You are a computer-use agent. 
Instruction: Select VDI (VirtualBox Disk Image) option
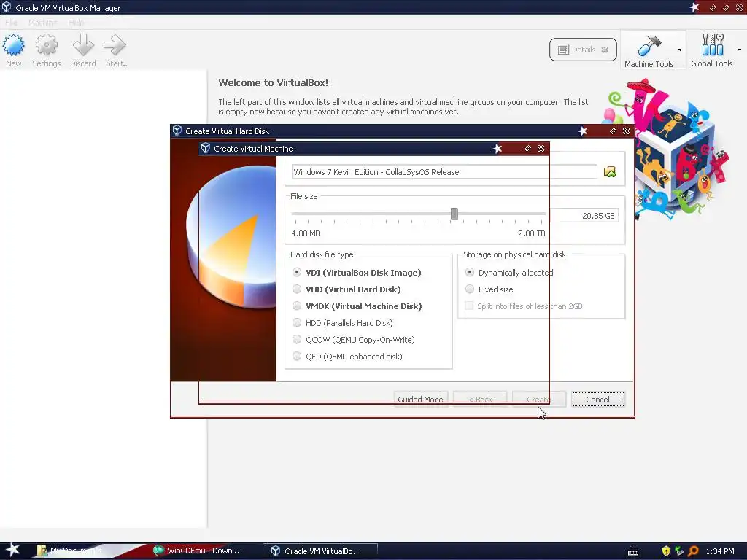tap(357, 273)
